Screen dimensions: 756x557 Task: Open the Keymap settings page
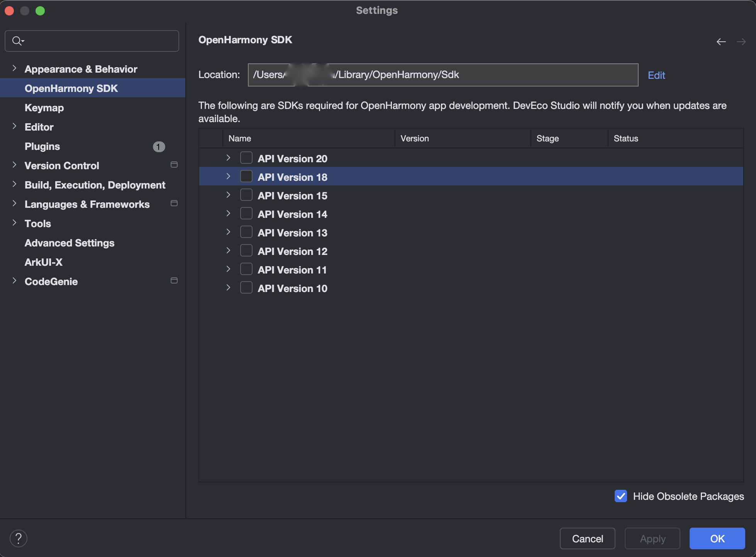(x=44, y=108)
